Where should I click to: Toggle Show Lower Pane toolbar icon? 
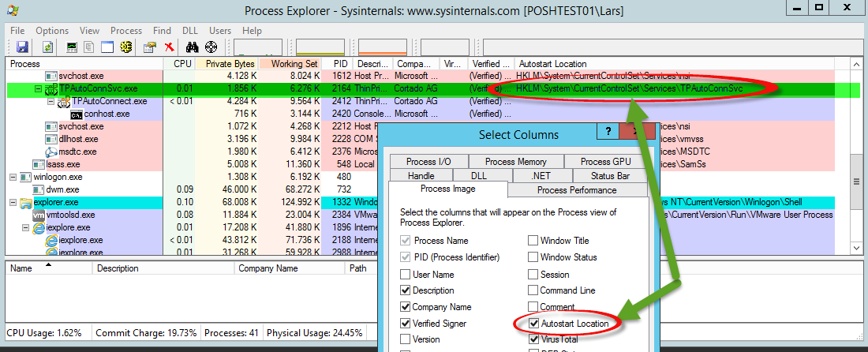tap(107, 47)
